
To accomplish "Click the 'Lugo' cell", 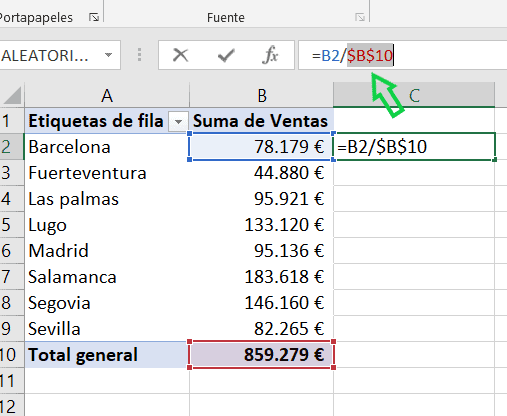I will 107,225.
